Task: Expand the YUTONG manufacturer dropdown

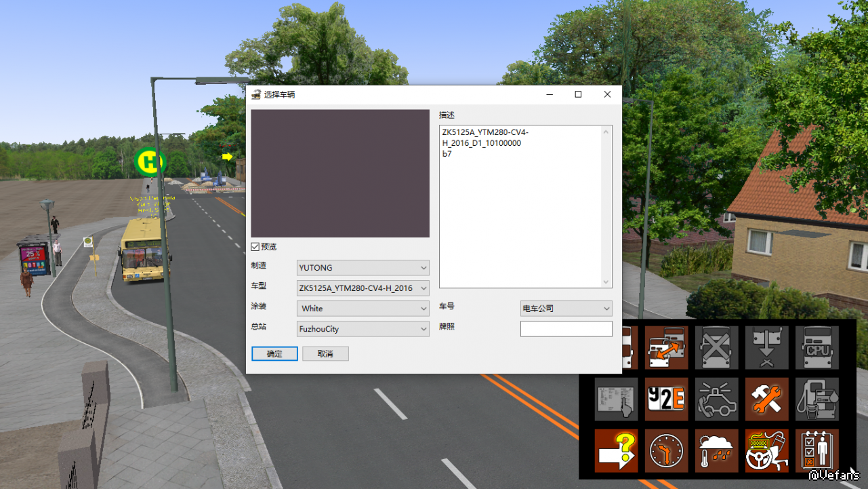Action: tap(363, 268)
